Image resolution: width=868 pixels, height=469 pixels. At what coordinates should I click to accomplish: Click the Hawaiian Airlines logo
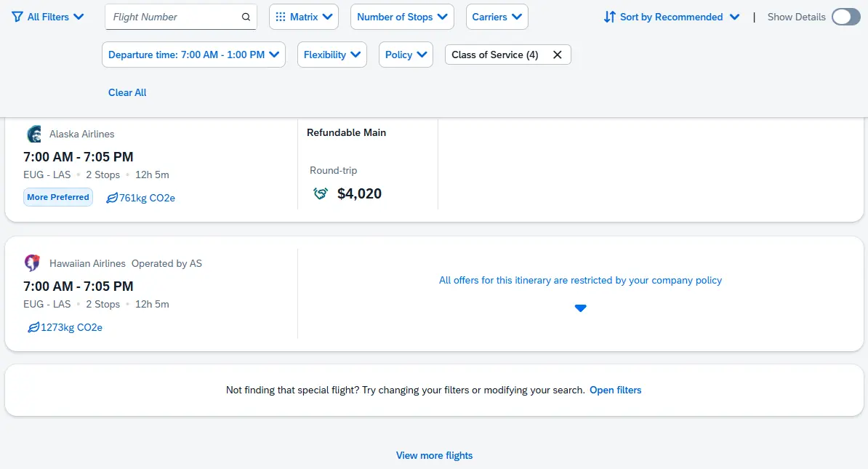[x=32, y=263]
